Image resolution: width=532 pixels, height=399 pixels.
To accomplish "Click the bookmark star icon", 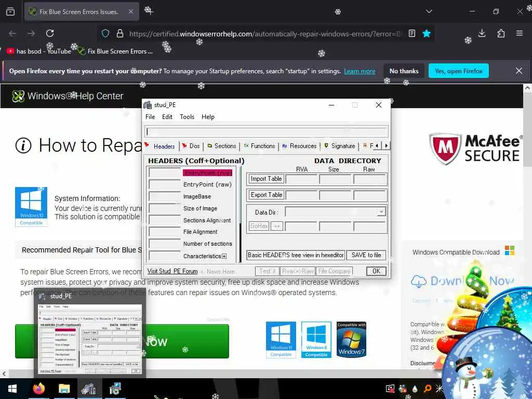I will (427, 33).
